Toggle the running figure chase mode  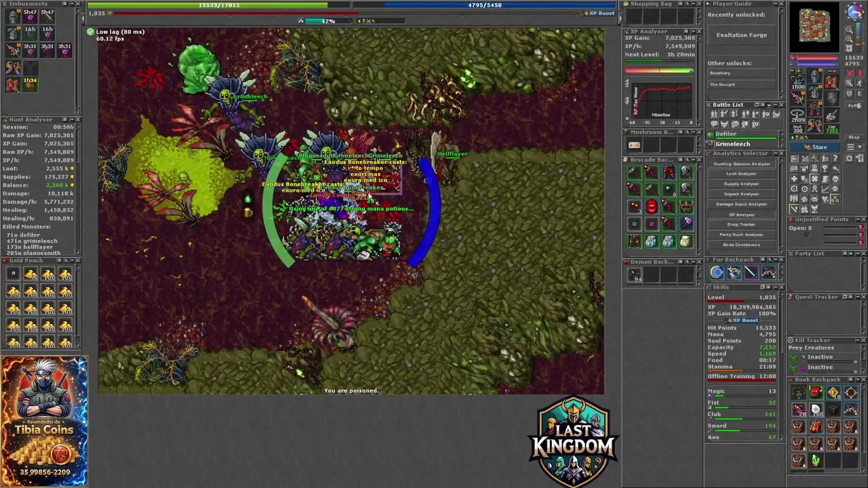pos(860,83)
